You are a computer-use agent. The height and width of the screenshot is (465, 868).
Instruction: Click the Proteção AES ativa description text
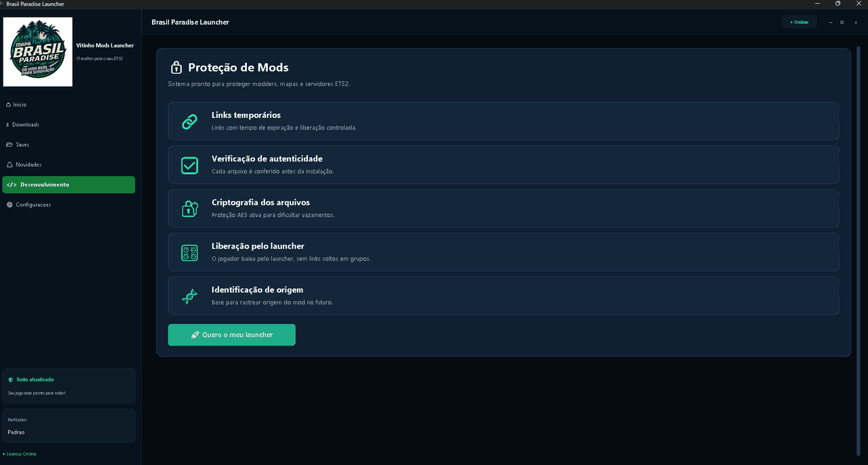273,215
